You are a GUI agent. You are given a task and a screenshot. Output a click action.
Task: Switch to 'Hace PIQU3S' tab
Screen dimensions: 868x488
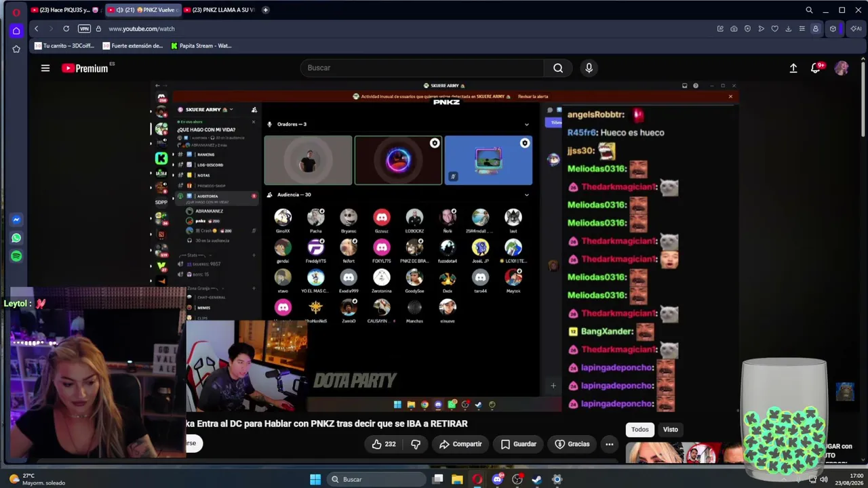(x=66, y=10)
